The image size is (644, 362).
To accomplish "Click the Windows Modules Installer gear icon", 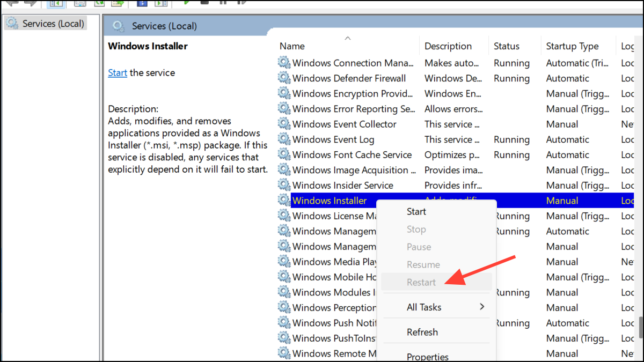I will click(x=283, y=292).
